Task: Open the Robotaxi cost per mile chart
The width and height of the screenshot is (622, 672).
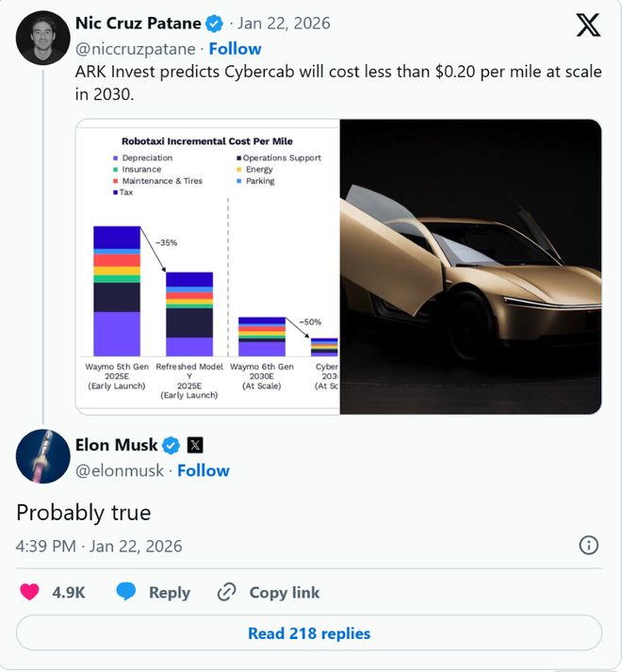Action: click(x=207, y=266)
